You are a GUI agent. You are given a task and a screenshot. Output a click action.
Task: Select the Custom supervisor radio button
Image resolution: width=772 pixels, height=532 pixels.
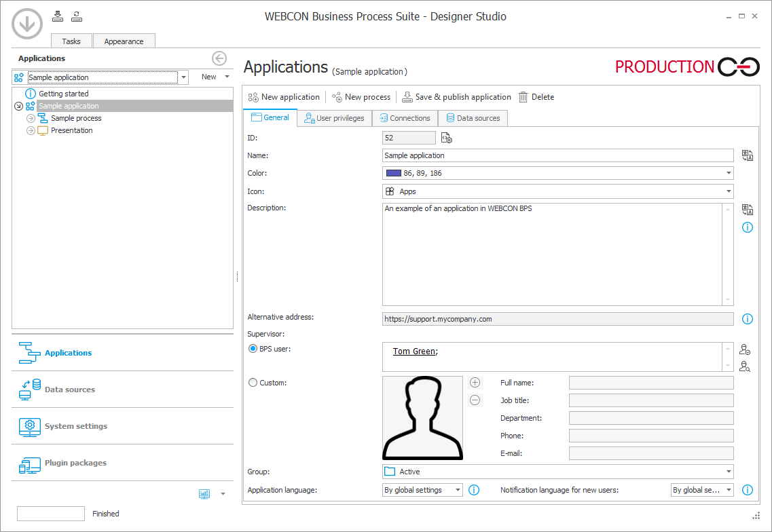[x=253, y=383]
